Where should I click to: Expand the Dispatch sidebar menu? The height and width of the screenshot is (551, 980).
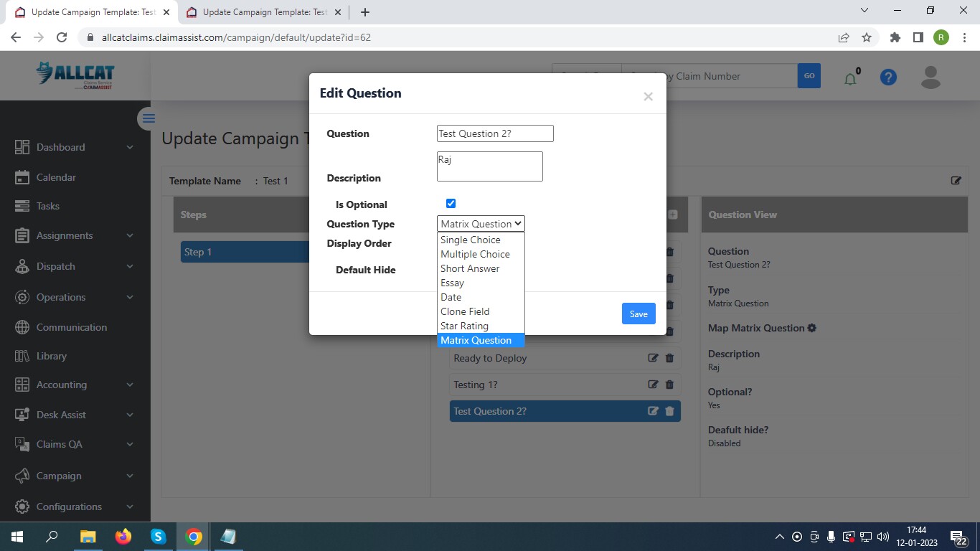tap(75, 266)
